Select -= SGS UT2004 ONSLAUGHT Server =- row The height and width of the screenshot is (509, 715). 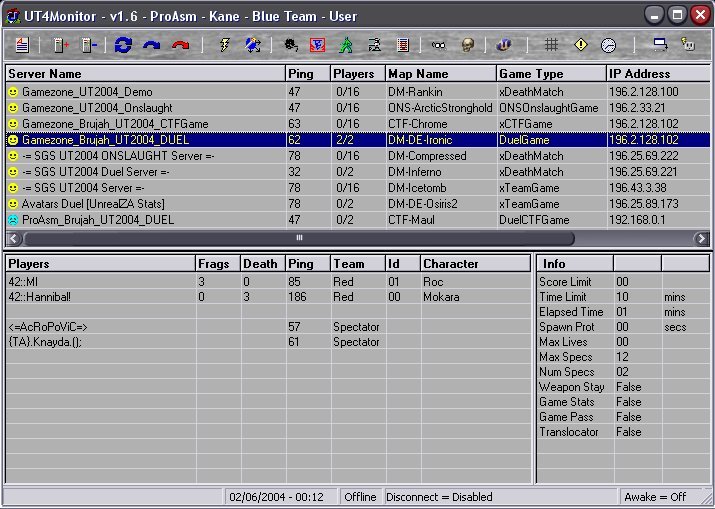[x=358, y=156]
